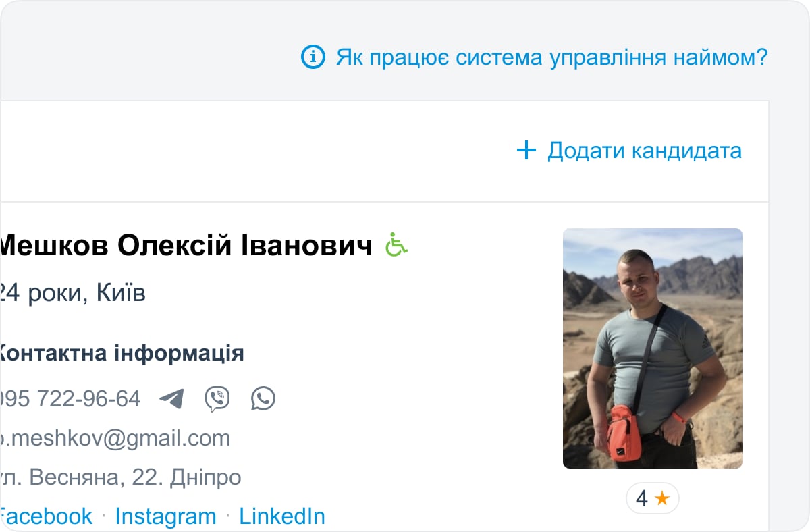Click the info circle icon

click(x=313, y=57)
